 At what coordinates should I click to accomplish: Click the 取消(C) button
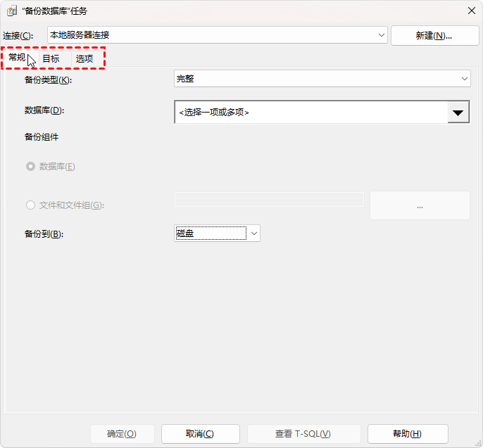[200, 434]
